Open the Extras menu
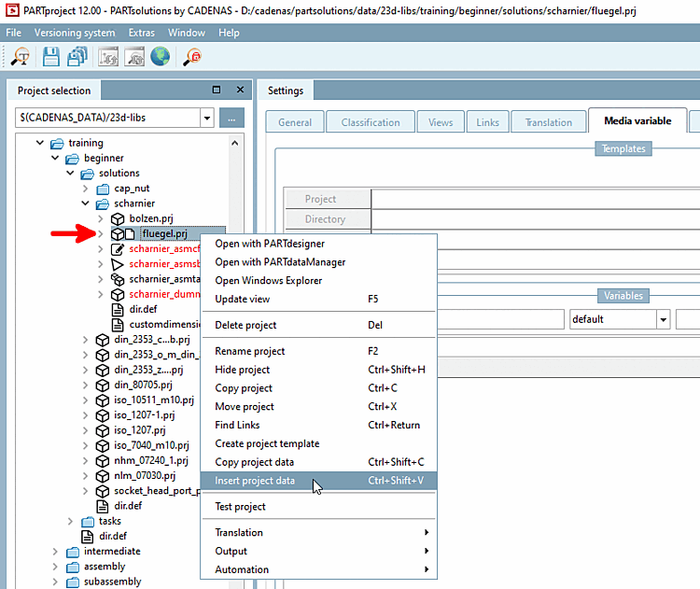The image size is (700, 589). 142,33
